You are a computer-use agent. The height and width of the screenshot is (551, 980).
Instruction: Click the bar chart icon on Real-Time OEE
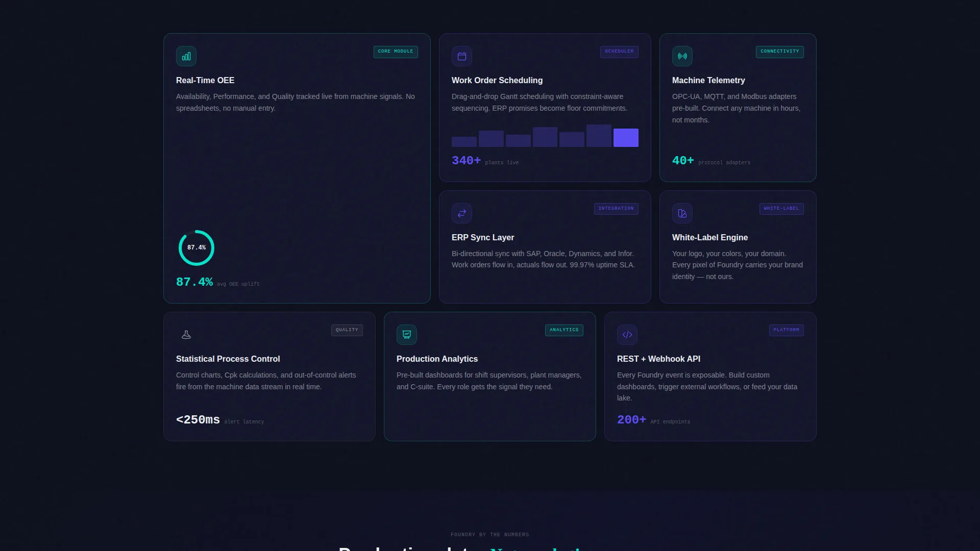[x=186, y=56]
